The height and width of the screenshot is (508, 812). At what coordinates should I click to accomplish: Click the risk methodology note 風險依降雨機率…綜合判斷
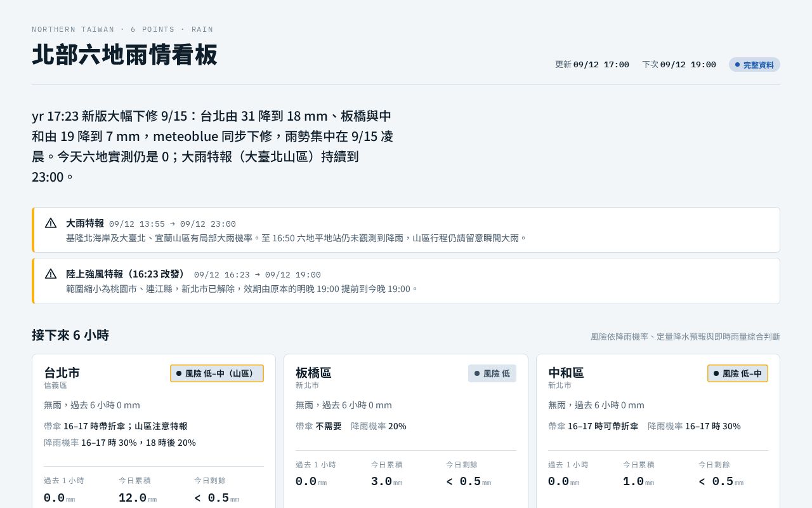[x=685, y=337]
